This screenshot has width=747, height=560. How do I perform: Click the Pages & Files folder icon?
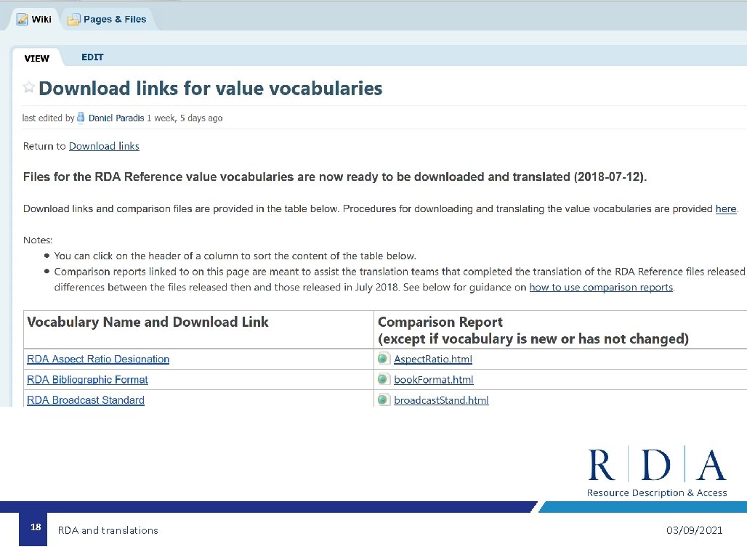tap(73, 20)
